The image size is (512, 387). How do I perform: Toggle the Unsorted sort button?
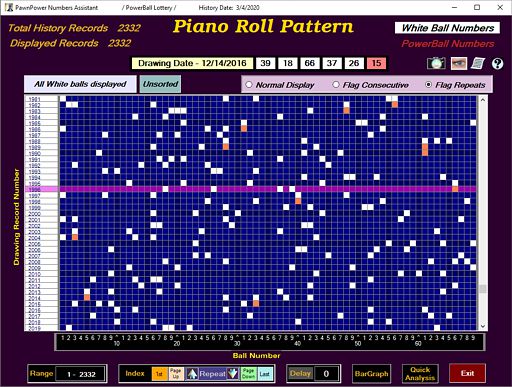(x=160, y=84)
